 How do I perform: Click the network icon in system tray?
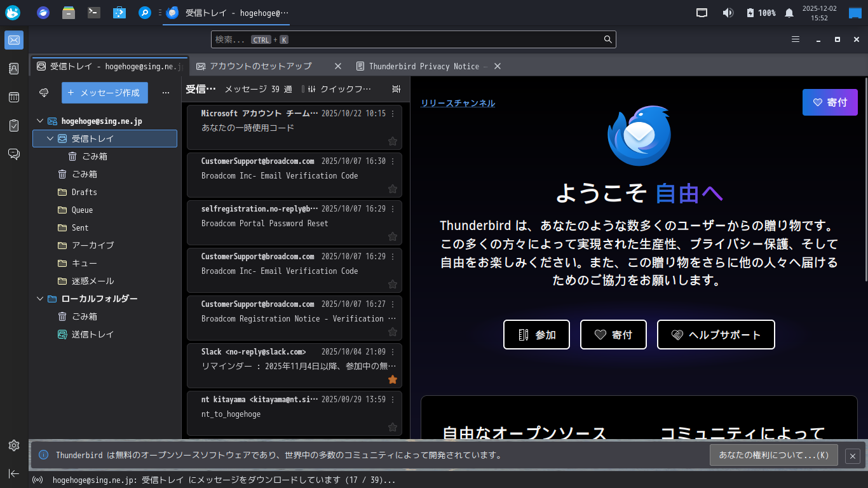(x=702, y=13)
